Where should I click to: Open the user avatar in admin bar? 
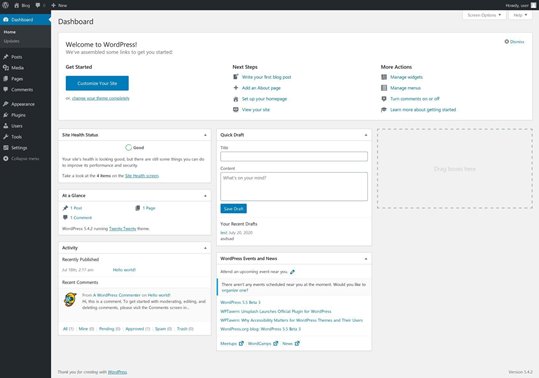point(533,5)
